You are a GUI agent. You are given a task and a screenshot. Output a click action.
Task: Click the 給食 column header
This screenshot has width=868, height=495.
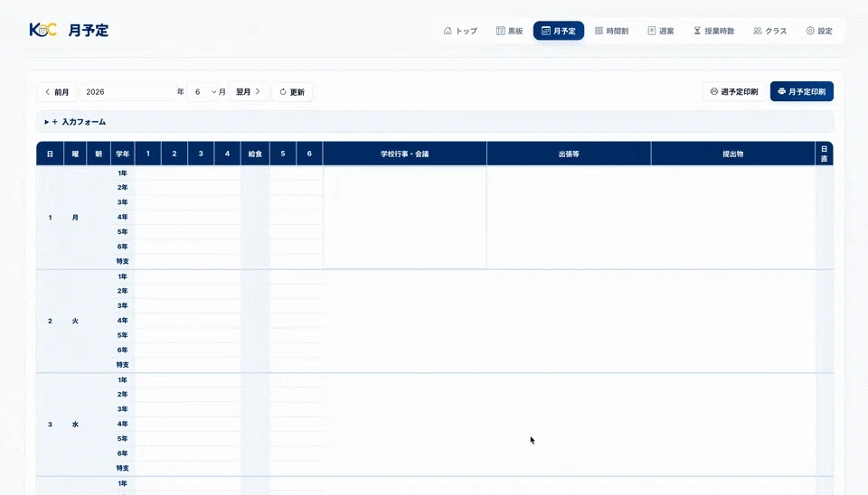pyautogui.click(x=255, y=154)
